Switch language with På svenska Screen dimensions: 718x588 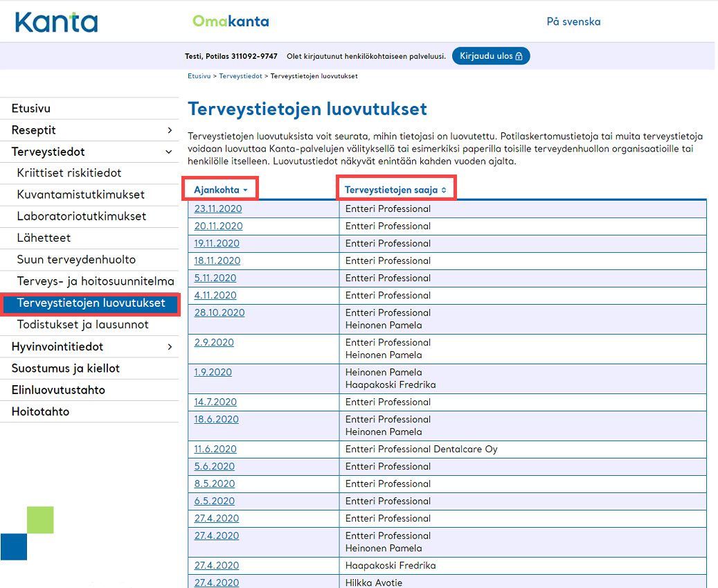coord(573,21)
